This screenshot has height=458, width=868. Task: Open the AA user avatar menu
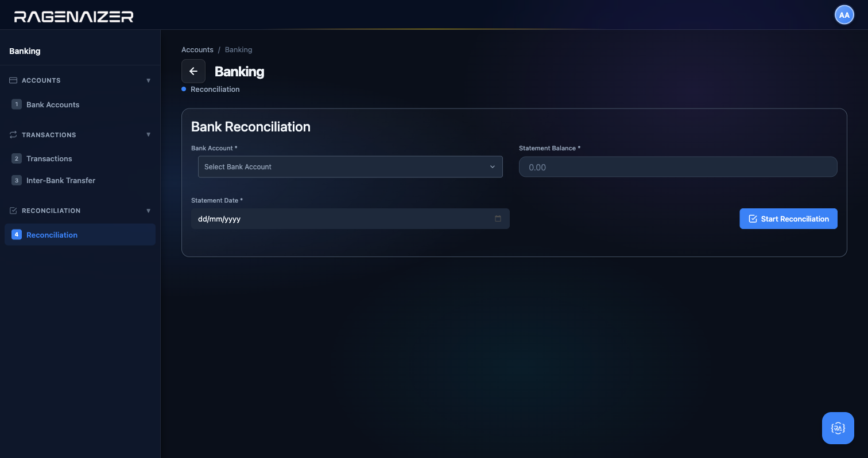(844, 15)
